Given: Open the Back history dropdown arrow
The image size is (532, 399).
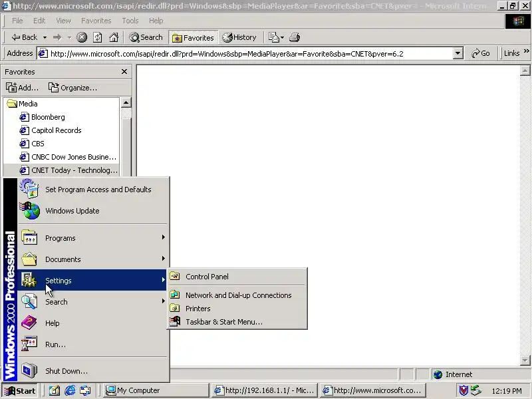Looking at the screenshot, I should coord(45,37).
